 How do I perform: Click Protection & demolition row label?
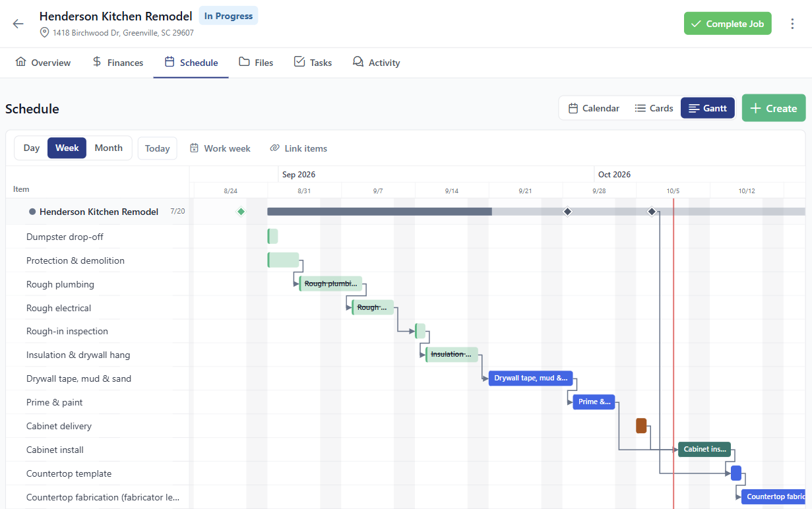[x=75, y=260]
